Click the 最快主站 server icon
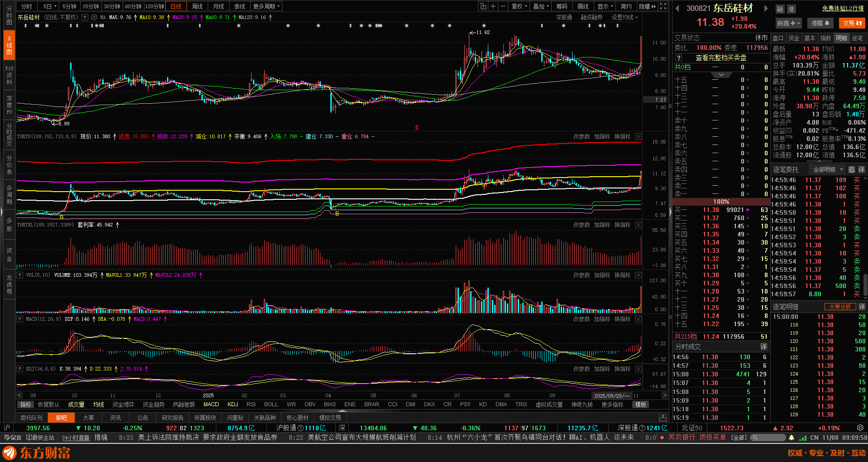 click(x=40, y=438)
